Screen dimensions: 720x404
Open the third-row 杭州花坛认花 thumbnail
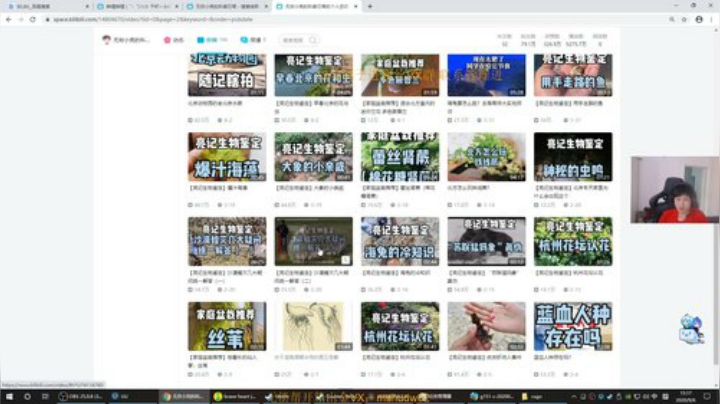pyautogui.click(x=573, y=241)
